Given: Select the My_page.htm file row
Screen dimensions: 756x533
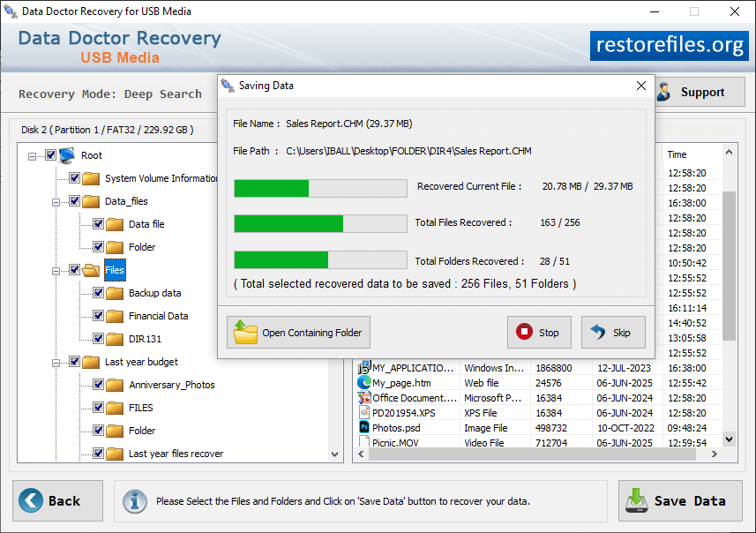Looking at the screenshot, I should coord(539,382).
